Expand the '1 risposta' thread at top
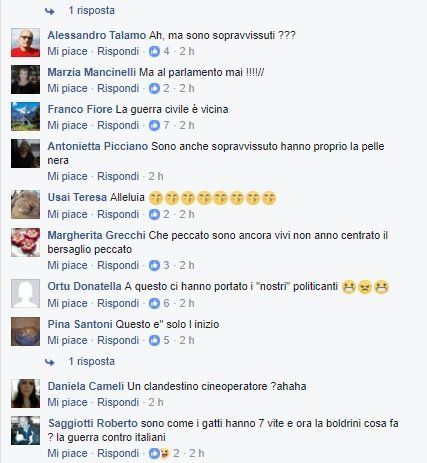This screenshot has height=463, width=427. [x=91, y=10]
